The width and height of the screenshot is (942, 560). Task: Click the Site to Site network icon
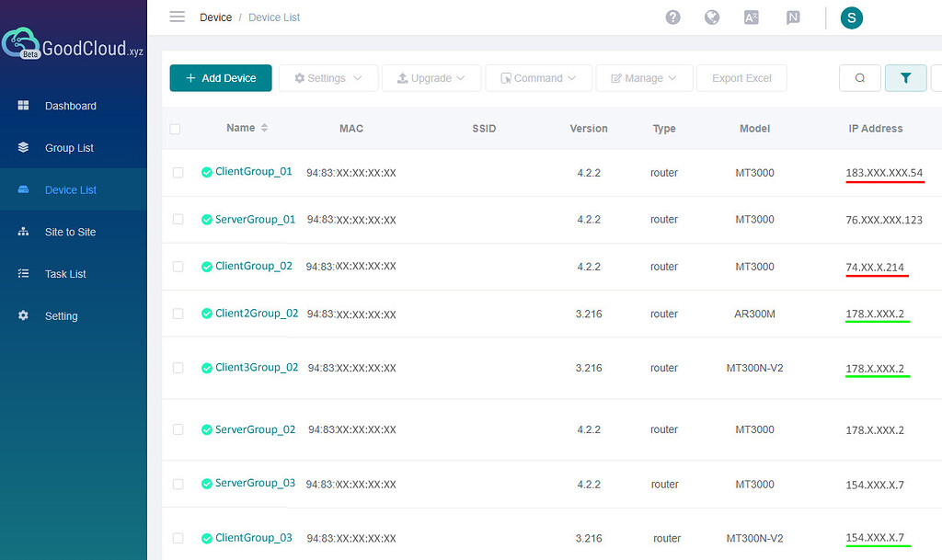23,232
